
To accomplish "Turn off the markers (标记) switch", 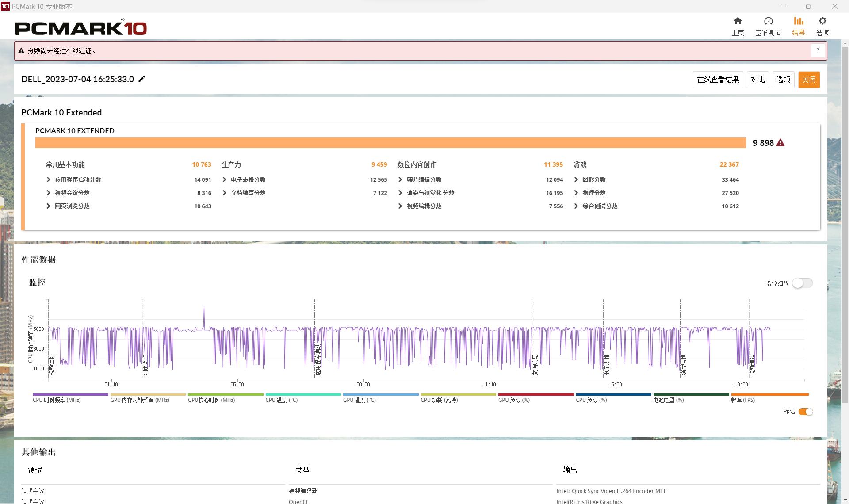I will (805, 412).
